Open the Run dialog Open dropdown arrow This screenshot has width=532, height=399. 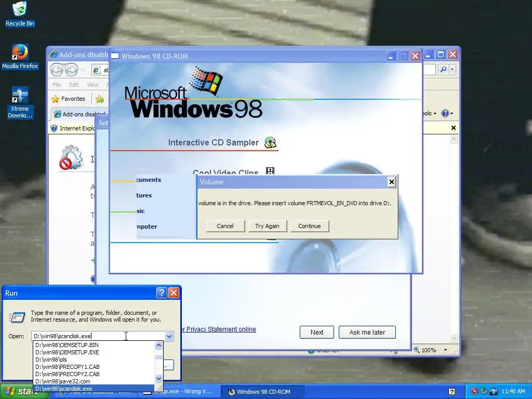pos(169,336)
